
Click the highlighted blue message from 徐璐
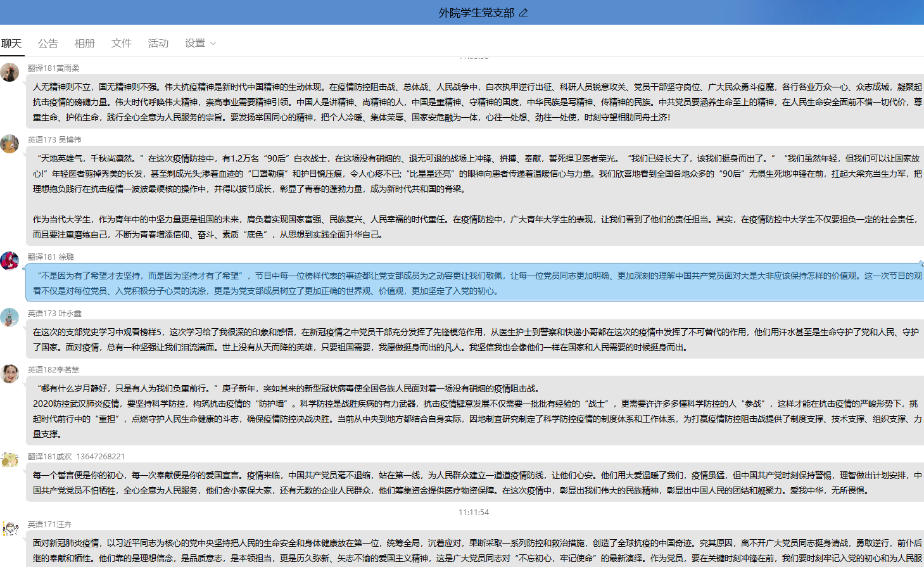474,283
